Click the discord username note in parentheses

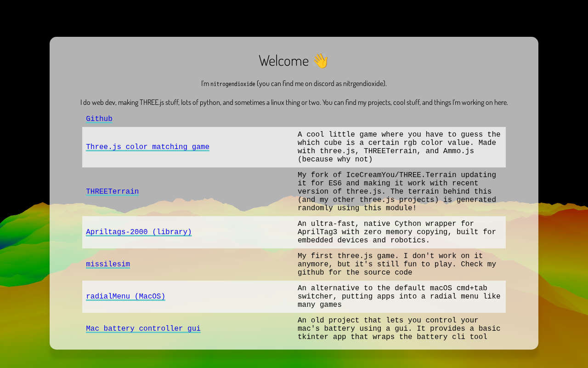coord(322,84)
